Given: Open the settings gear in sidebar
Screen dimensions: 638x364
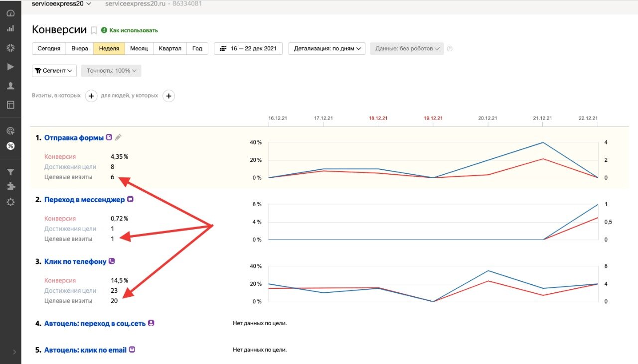Looking at the screenshot, I should point(10,202).
